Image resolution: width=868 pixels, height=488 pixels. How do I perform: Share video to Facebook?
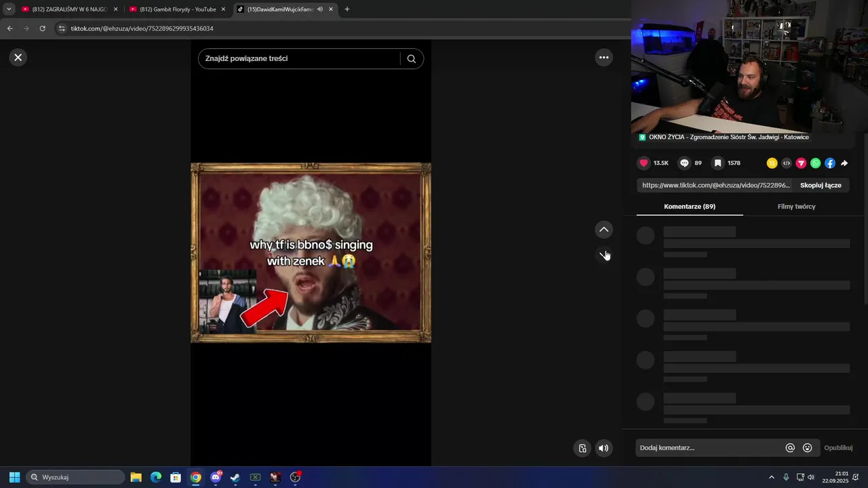[x=830, y=163]
